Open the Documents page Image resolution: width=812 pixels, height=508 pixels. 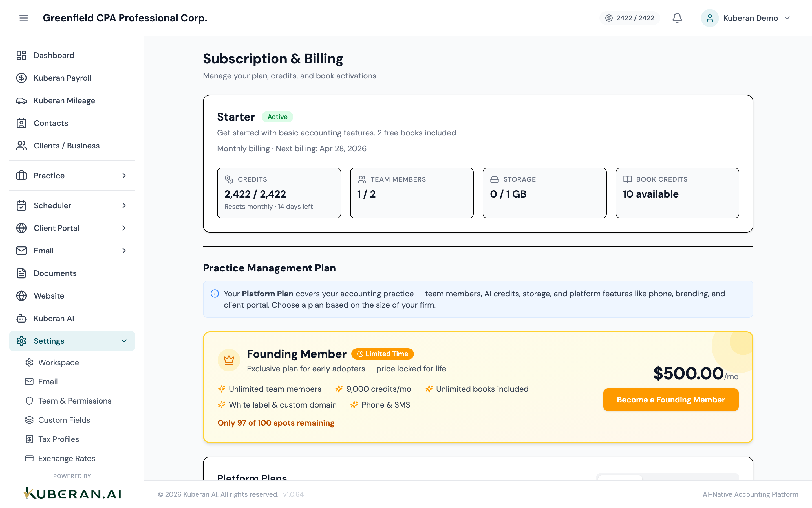(72, 273)
